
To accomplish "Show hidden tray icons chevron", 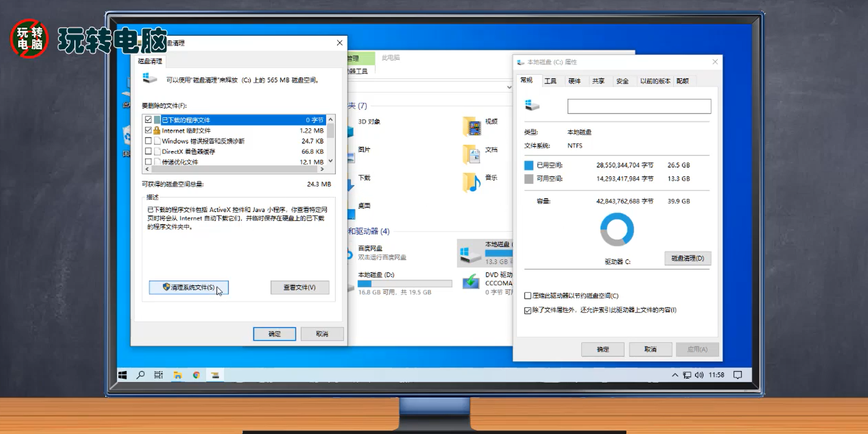I will [x=675, y=375].
